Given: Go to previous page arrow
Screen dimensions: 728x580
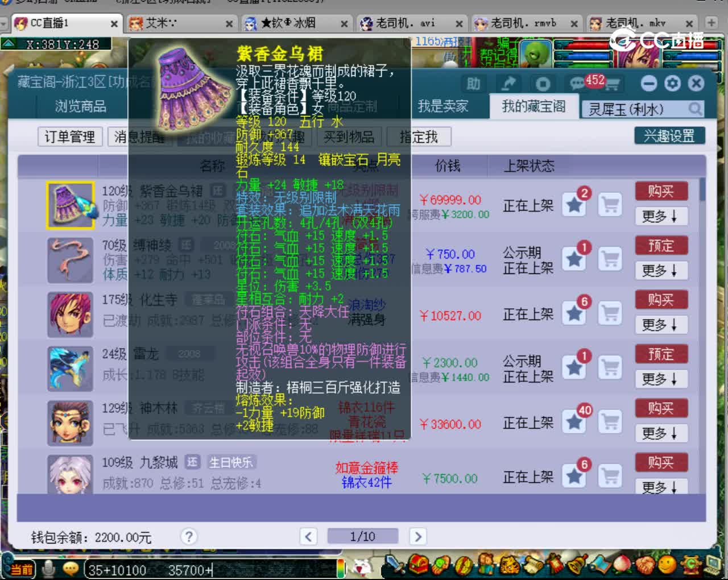Looking at the screenshot, I should pos(308,536).
